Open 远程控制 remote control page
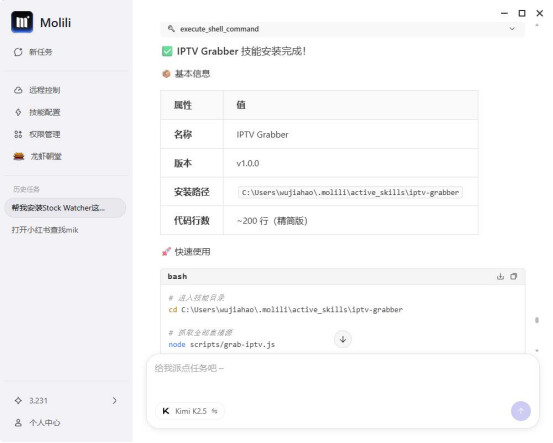Image resolution: width=553 pixels, height=443 pixels. 37,90
